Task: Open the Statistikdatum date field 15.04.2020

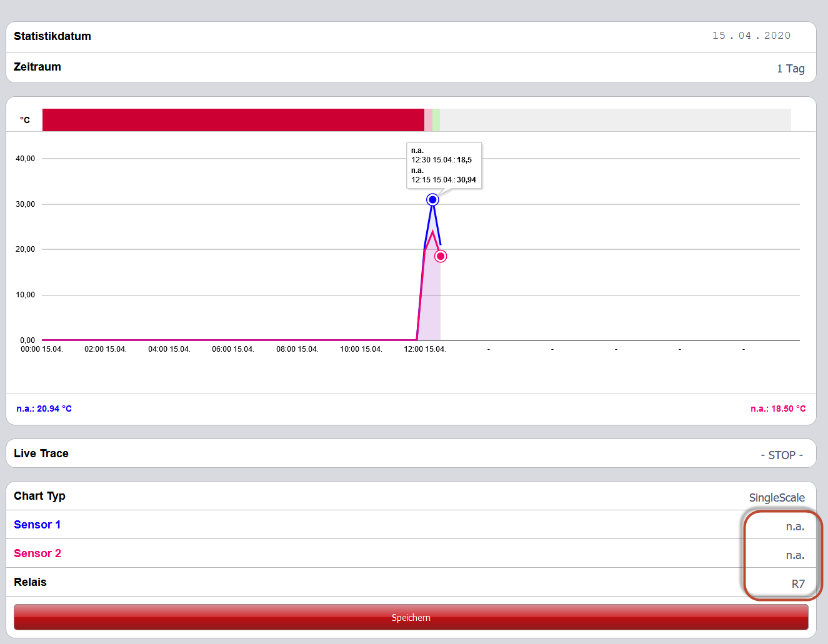Action: 751,36
